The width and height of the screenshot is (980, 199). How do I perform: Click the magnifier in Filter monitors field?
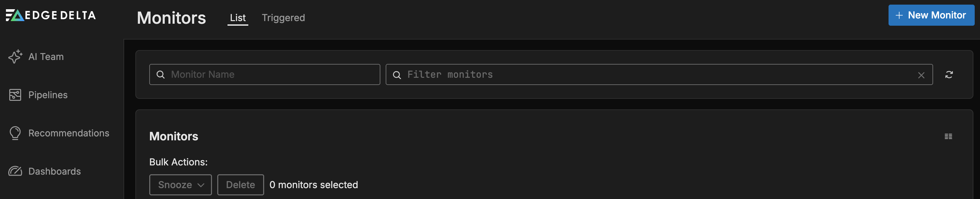[398, 74]
